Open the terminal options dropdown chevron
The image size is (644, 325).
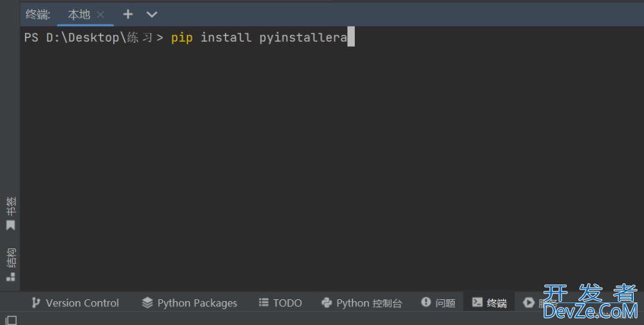point(151,15)
